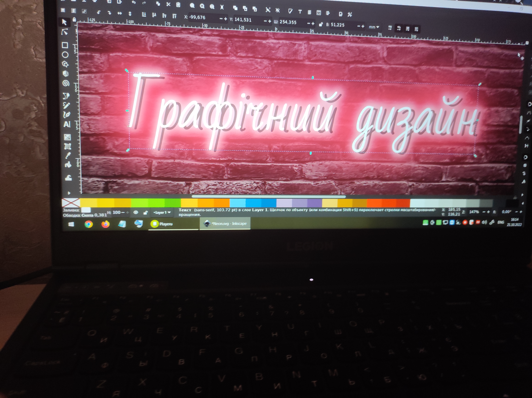Select the Gradient tool
The width and height of the screenshot is (532, 398).
click(x=67, y=137)
